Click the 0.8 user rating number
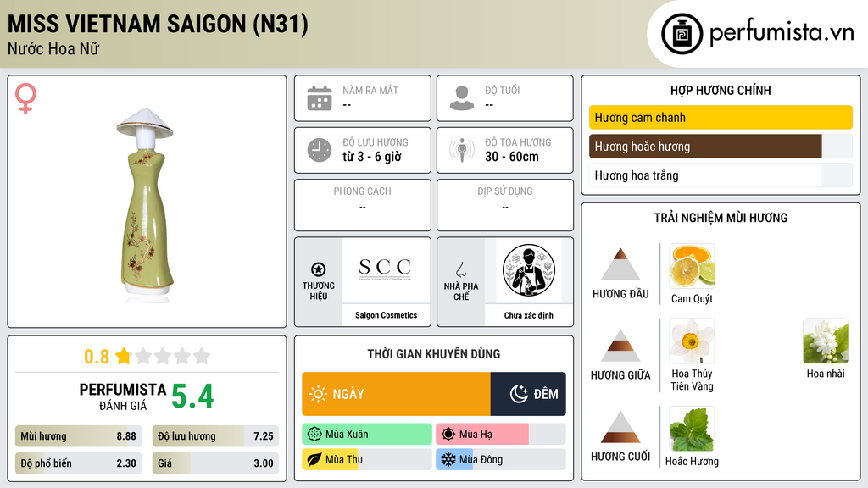The image size is (868, 488). click(97, 357)
